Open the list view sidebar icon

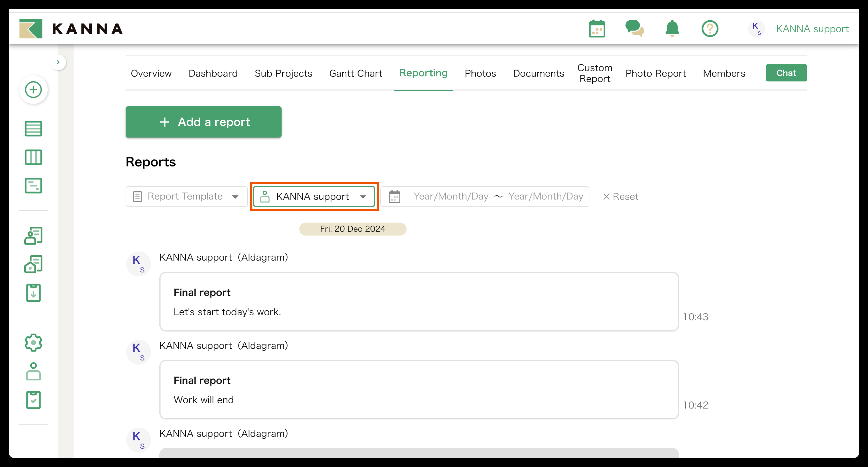33,129
